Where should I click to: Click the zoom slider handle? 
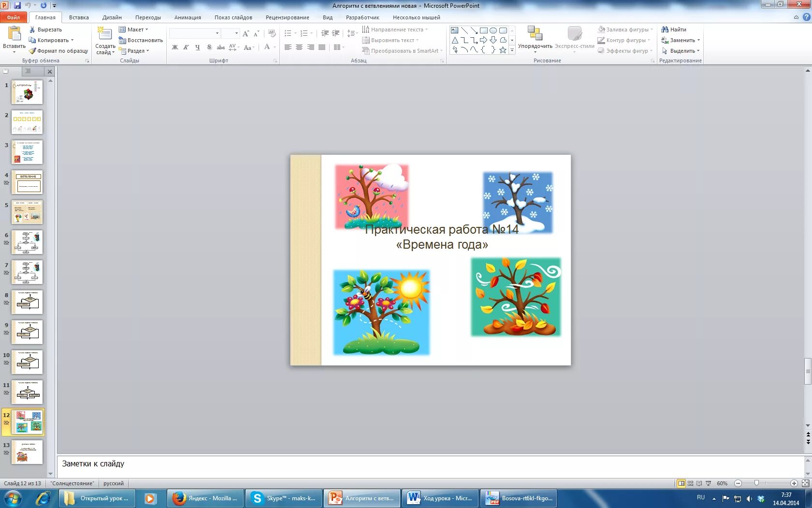[x=756, y=483]
